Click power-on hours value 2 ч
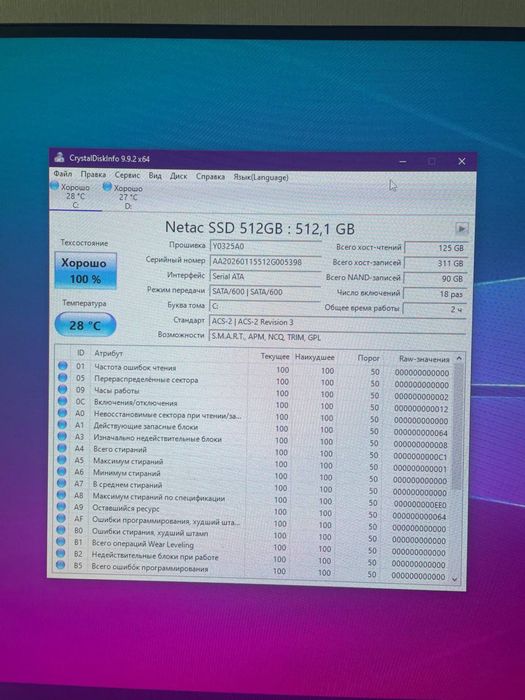525x700 pixels. tap(435, 309)
